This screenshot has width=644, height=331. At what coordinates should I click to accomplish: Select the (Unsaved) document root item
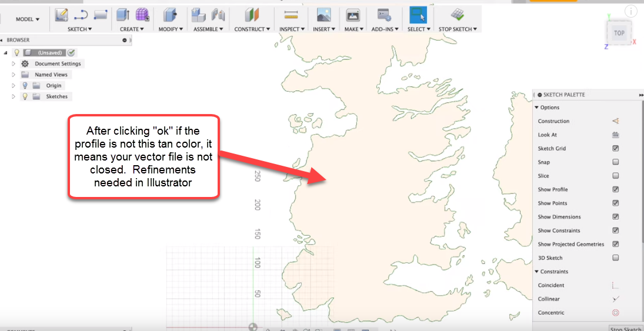coord(49,52)
